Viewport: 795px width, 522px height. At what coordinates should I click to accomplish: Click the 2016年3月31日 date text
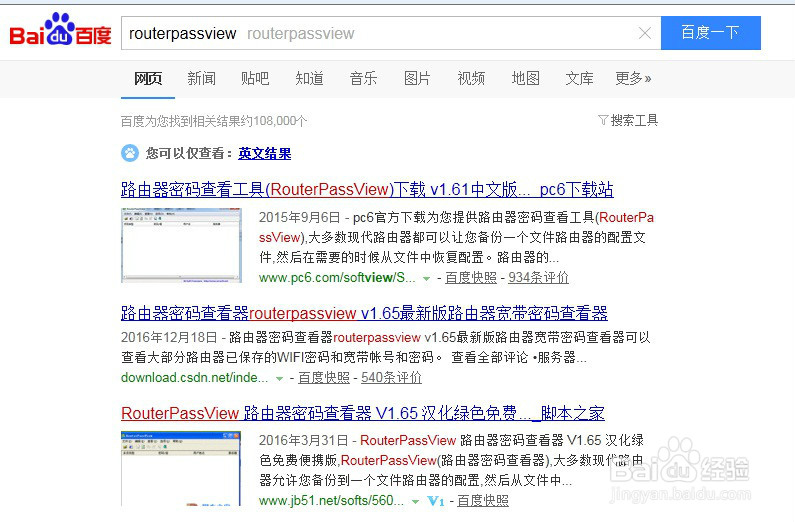coord(304,440)
